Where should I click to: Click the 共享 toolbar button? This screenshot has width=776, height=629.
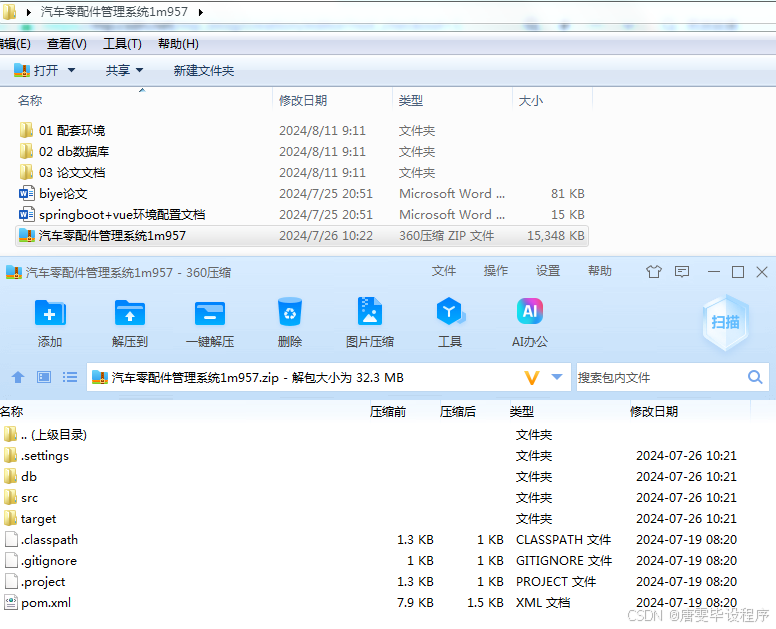click(x=118, y=70)
